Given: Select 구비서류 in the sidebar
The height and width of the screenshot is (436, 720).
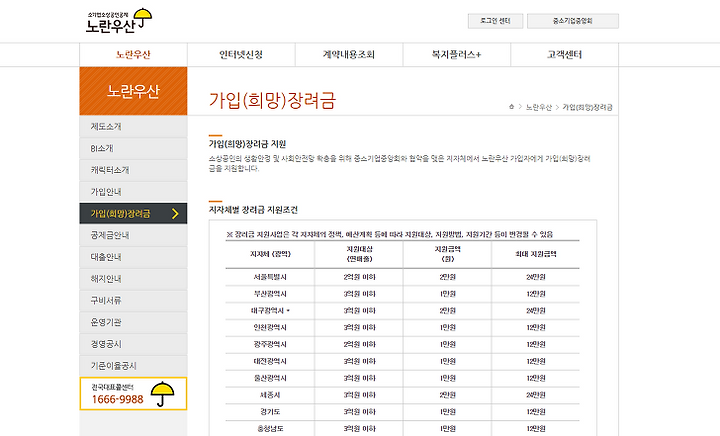Looking at the screenshot, I should [133, 300].
